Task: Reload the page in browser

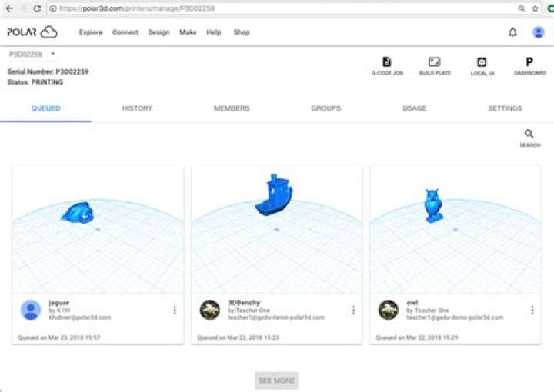Action: click(x=37, y=8)
